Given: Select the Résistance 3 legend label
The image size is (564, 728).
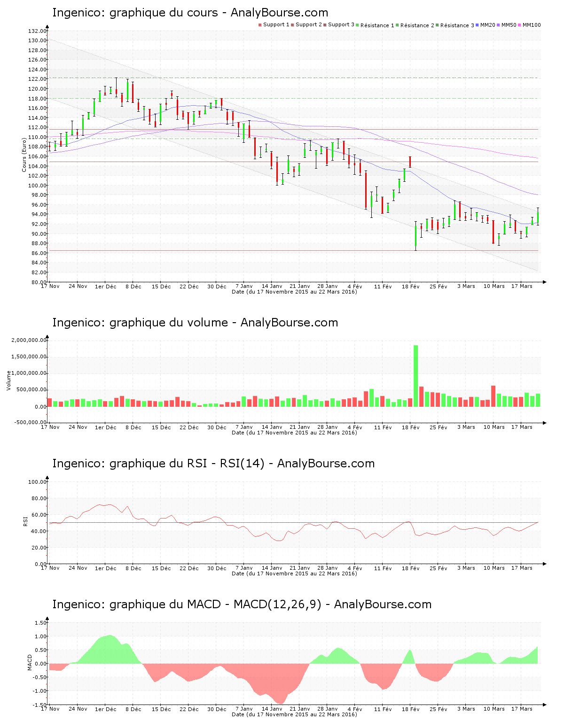Looking at the screenshot, I should [x=457, y=25].
